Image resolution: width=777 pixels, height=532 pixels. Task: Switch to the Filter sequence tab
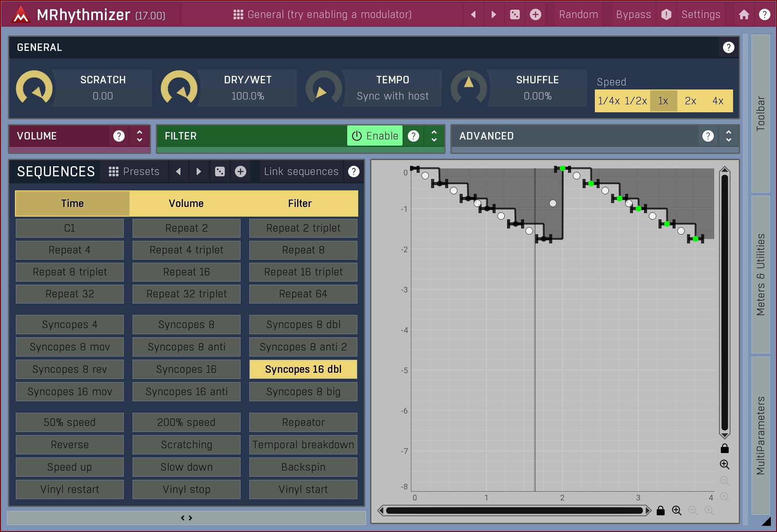[300, 204]
